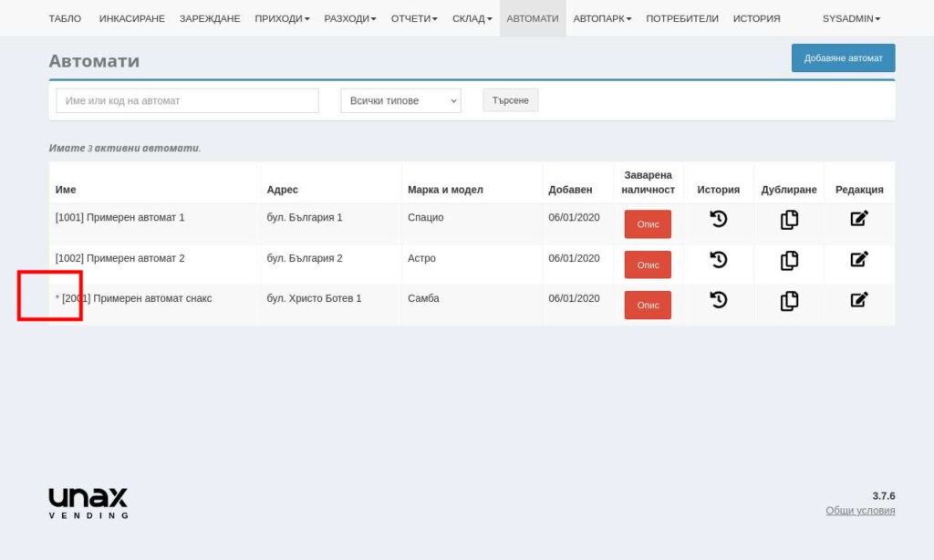Click the Unax Vending logo

pos(88,503)
